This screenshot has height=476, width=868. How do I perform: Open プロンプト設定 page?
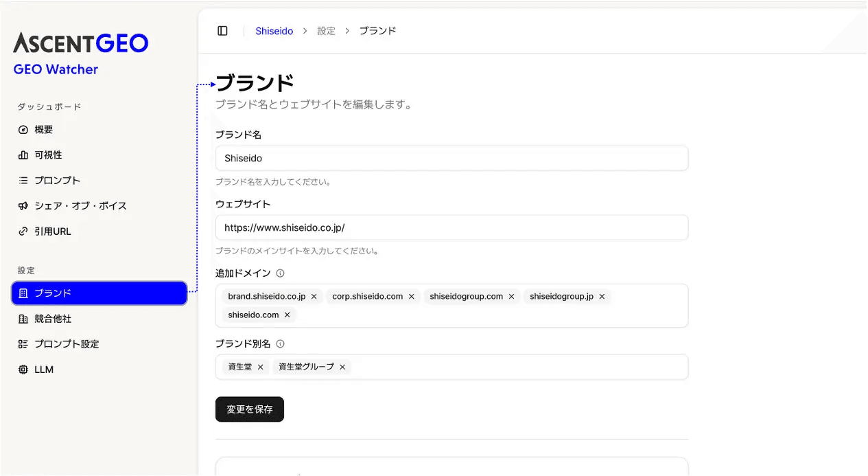99,344
